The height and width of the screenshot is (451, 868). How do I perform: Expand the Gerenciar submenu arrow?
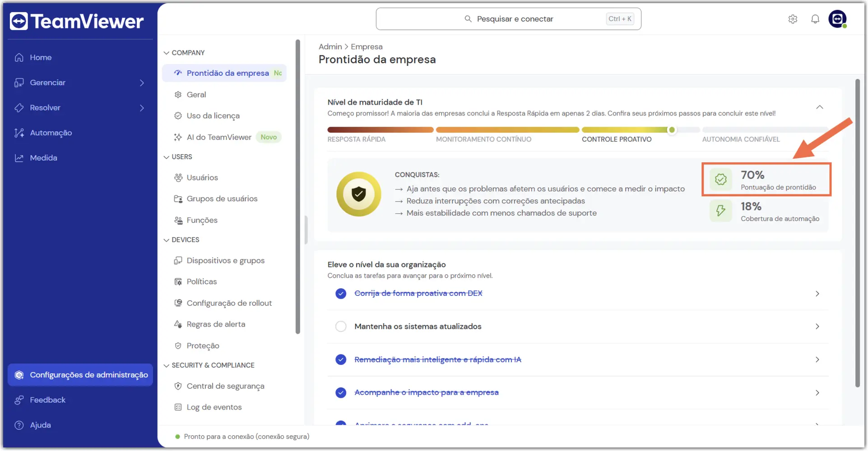142,83
